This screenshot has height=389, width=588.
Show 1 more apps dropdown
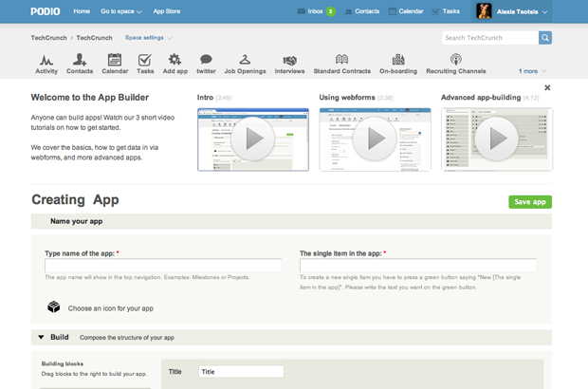pos(532,71)
